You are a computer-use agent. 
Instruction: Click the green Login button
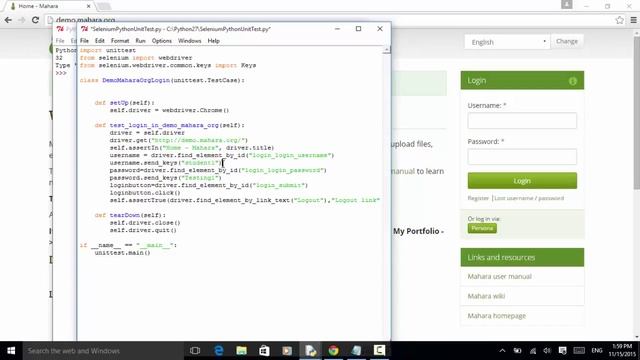[x=522, y=181]
